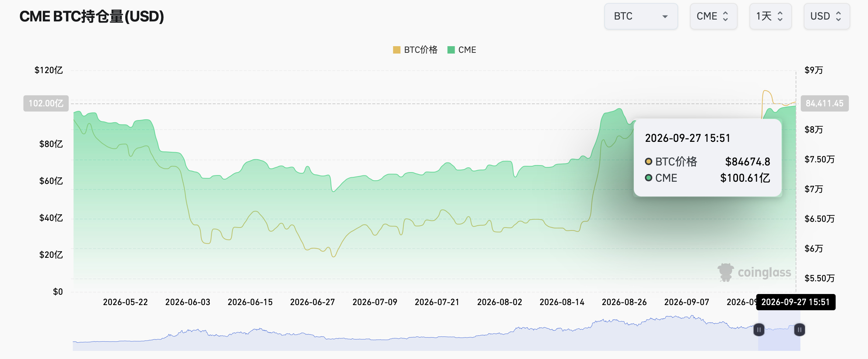Click the $80亿 left axis label

(x=51, y=144)
